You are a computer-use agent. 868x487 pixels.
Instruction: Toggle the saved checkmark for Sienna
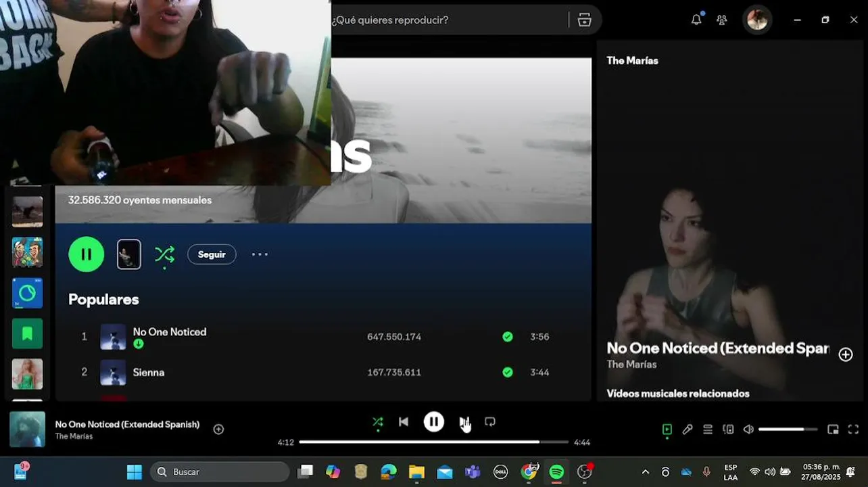coord(508,372)
